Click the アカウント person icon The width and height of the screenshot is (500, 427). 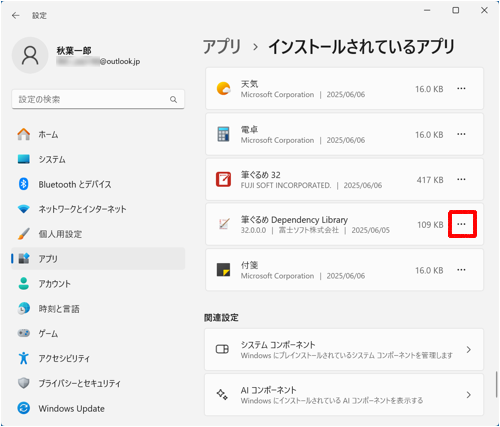pyautogui.click(x=24, y=284)
